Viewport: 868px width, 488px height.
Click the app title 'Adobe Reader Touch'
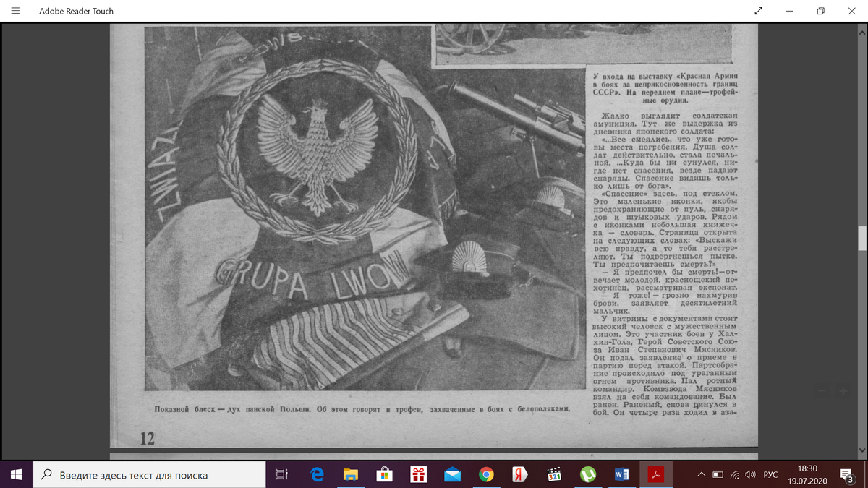(x=76, y=11)
